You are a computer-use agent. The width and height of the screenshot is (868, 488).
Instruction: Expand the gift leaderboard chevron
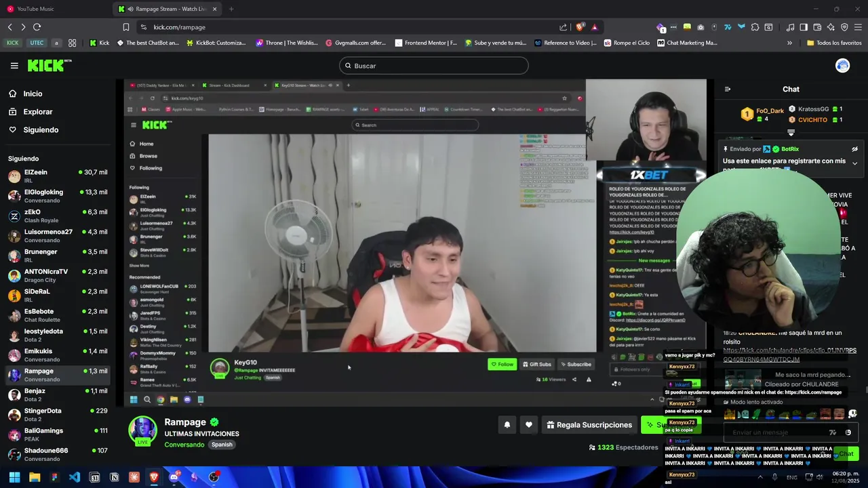(791, 133)
